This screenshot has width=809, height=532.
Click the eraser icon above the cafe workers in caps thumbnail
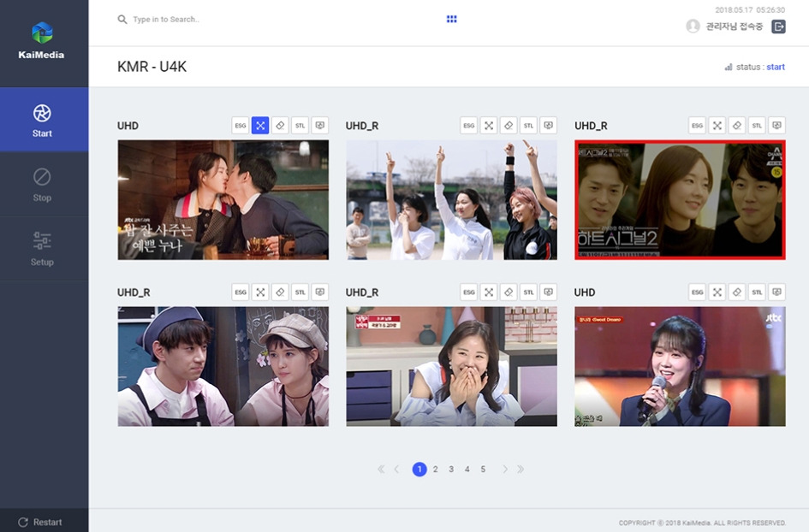[280, 293]
